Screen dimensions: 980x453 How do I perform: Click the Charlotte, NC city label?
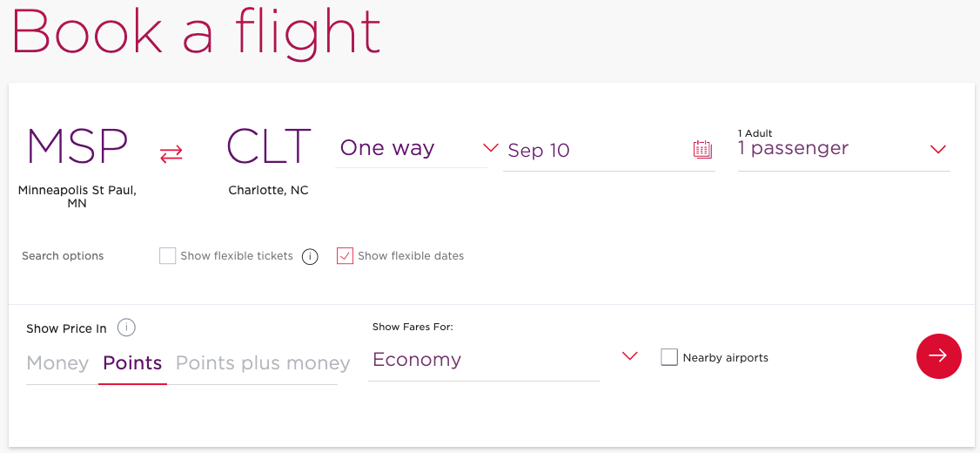pyautogui.click(x=268, y=190)
